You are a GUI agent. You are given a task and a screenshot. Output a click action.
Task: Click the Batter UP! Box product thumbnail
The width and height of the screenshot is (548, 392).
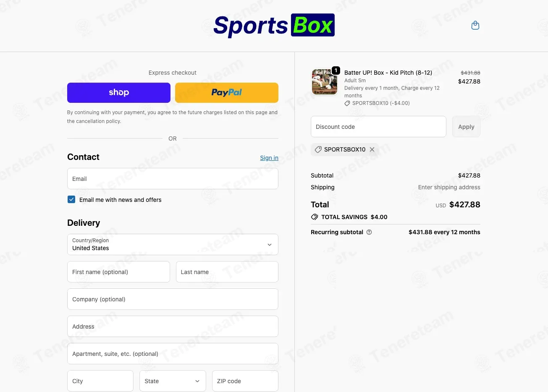[x=325, y=82]
